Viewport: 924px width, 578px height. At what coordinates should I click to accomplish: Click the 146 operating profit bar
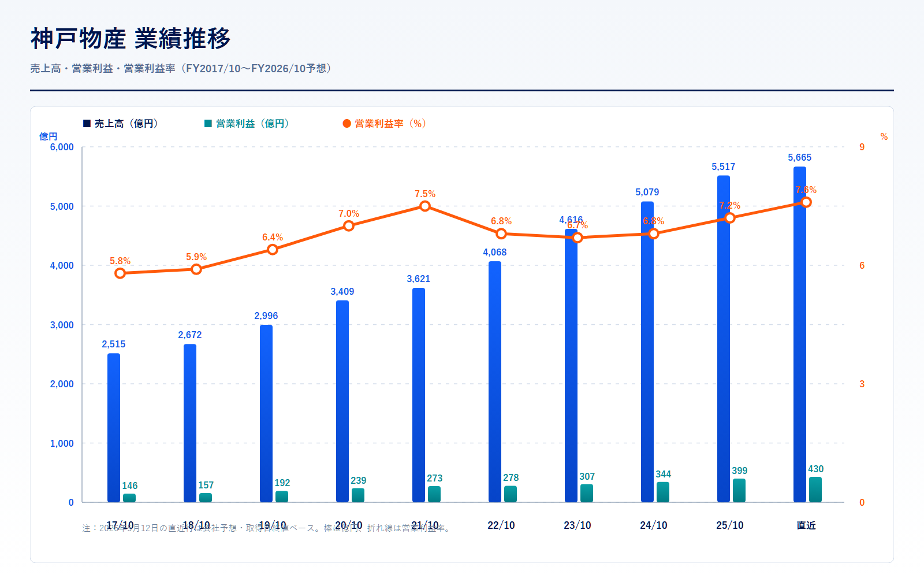(129, 498)
